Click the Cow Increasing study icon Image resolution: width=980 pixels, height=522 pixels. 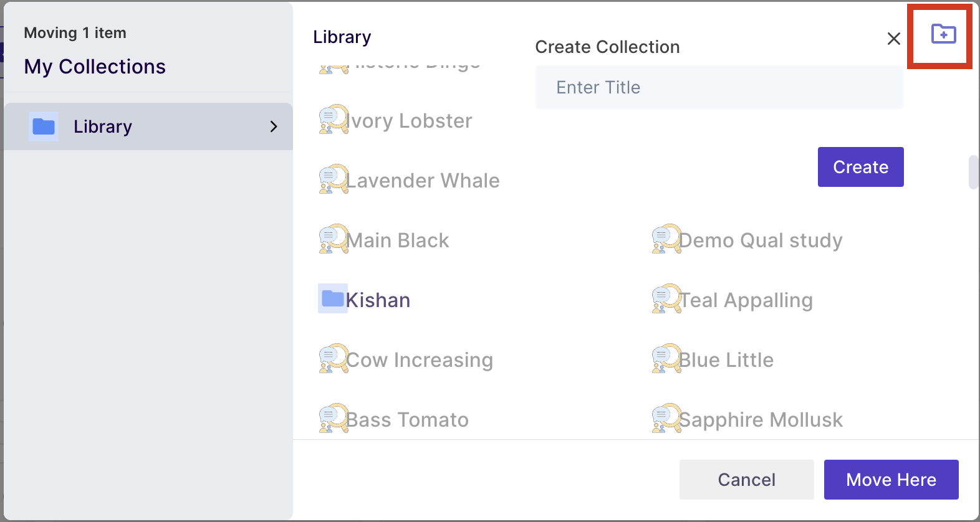point(334,358)
